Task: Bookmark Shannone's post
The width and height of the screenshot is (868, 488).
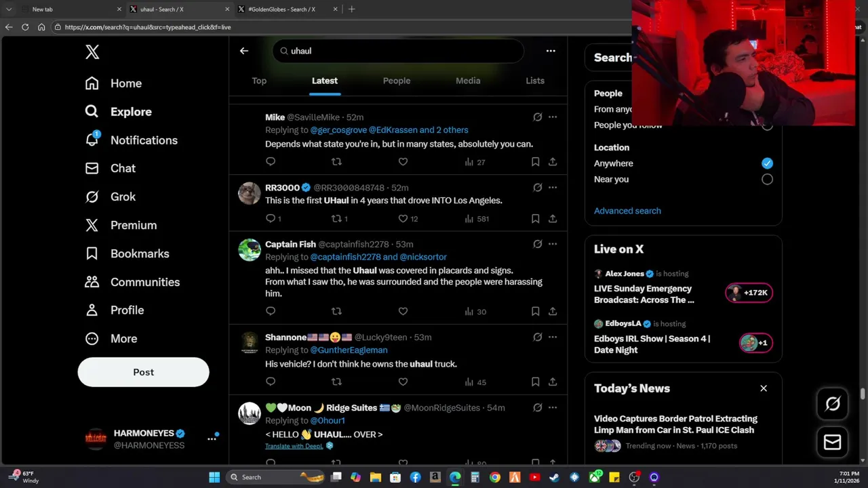Action: pyautogui.click(x=535, y=382)
